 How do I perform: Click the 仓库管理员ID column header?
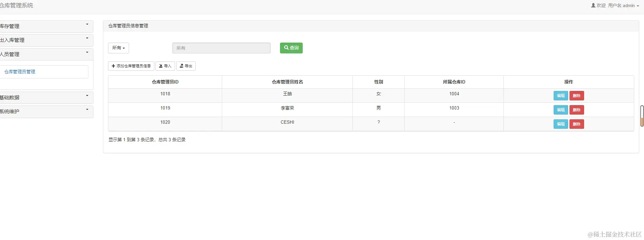165,82
